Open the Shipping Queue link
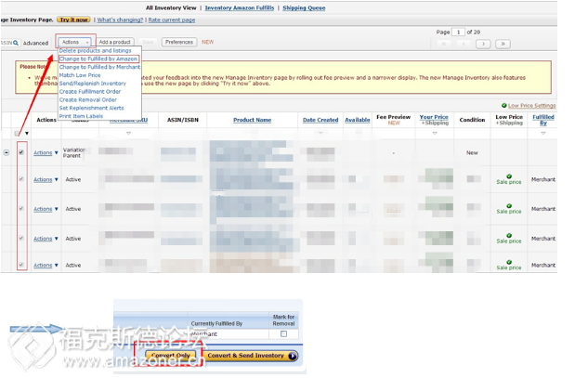588x378 pixels. [x=304, y=7]
